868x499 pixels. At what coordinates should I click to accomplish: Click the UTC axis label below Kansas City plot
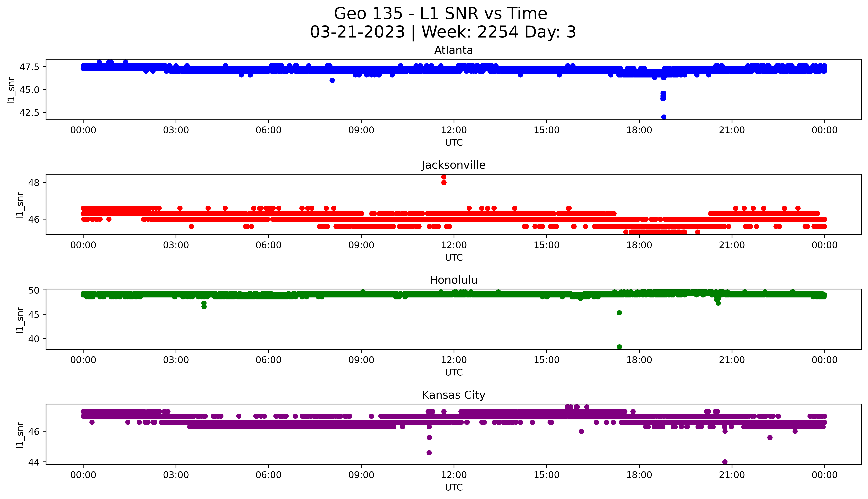[x=454, y=487]
